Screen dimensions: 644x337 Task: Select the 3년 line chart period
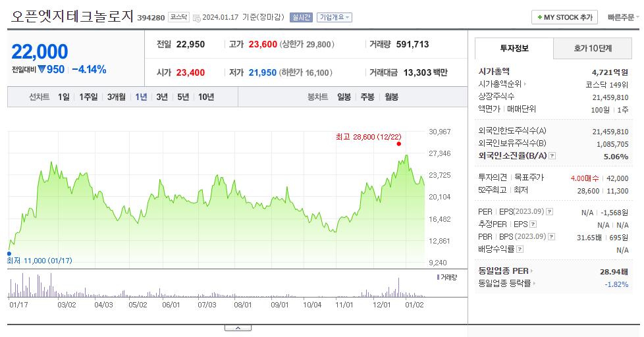click(162, 97)
